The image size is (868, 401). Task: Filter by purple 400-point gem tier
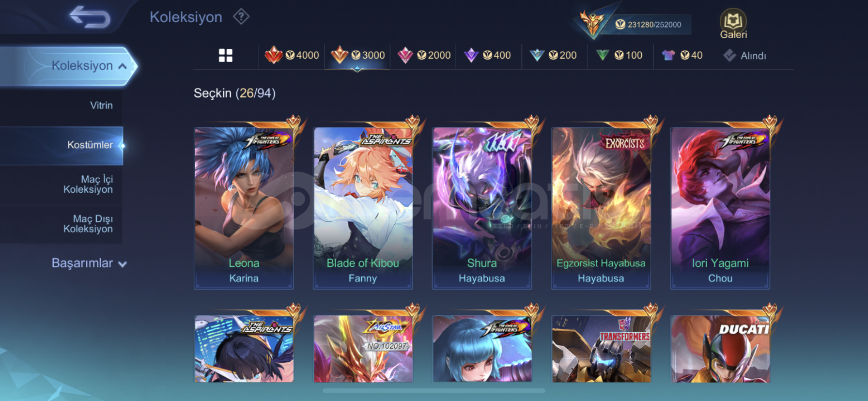click(488, 55)
